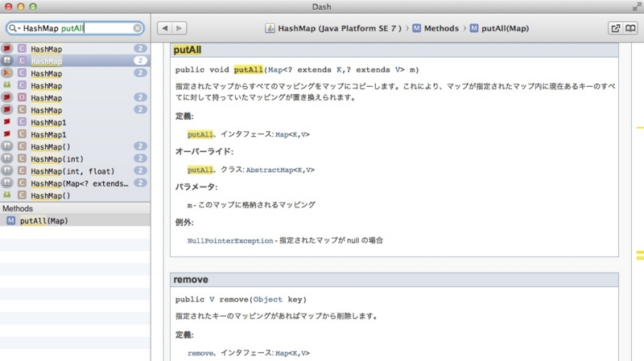Open the Map<K,V> link in the remove section
The height and width of the screenshot is (361, 644).
pos(292,353)
